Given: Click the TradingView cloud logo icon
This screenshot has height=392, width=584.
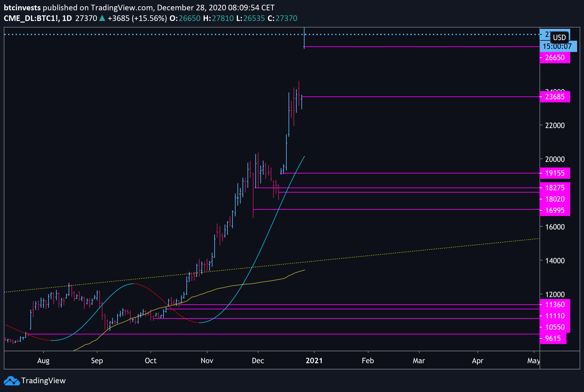Looking at the screenshot, I should coord(12,381).
